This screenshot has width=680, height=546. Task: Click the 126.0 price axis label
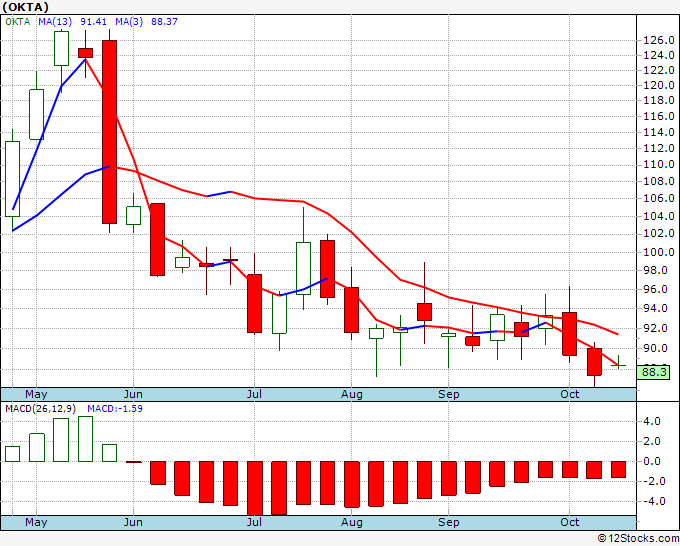pos(659,40)
